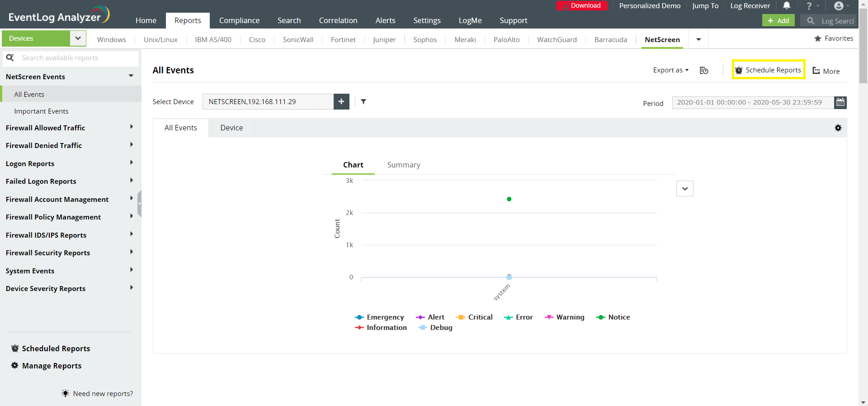Viewport: 868px width, 406px height.
Task: Expand Device Severity Reports group
Action: point(132,288)
